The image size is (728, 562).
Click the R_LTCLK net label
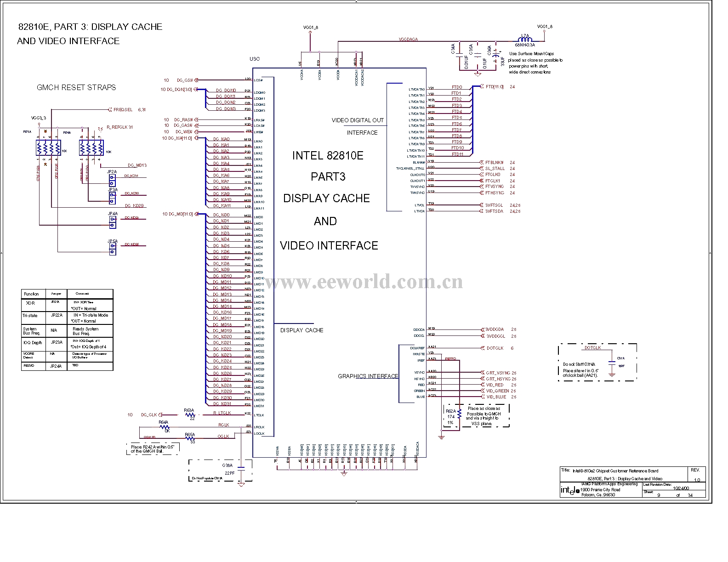point(222,413)
